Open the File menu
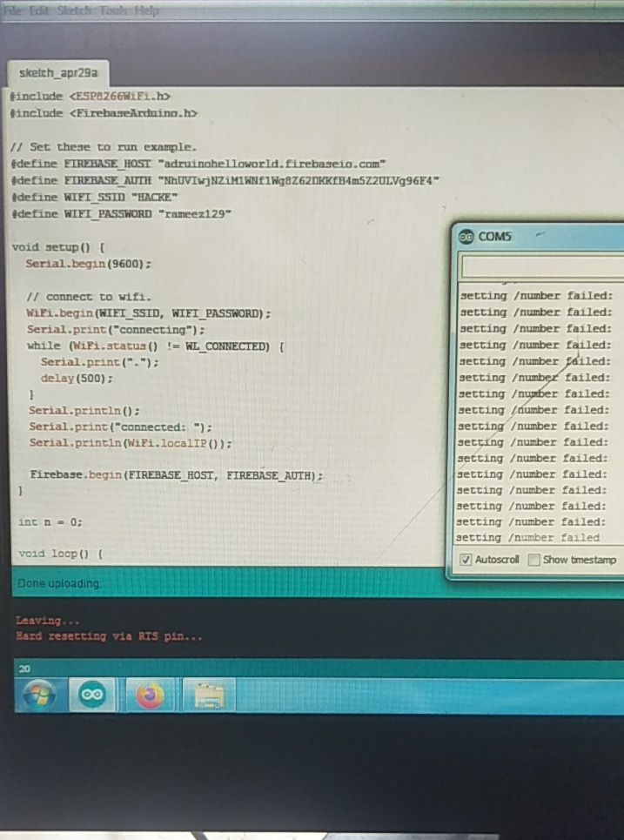Image resolution: width=624 pixels, height=840 pixels. [12, 10]
